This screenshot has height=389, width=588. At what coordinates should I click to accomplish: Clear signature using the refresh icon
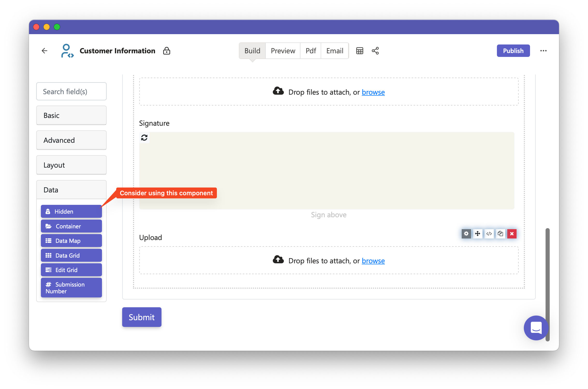pos(144,138)
